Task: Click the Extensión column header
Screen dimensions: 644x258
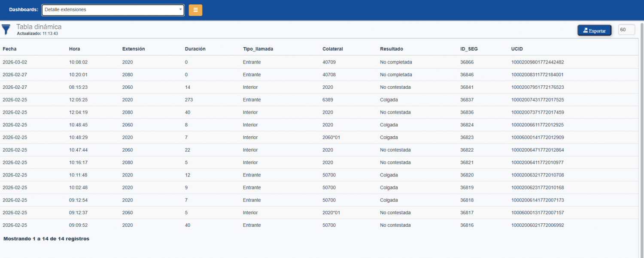Action: click(133, 49)
